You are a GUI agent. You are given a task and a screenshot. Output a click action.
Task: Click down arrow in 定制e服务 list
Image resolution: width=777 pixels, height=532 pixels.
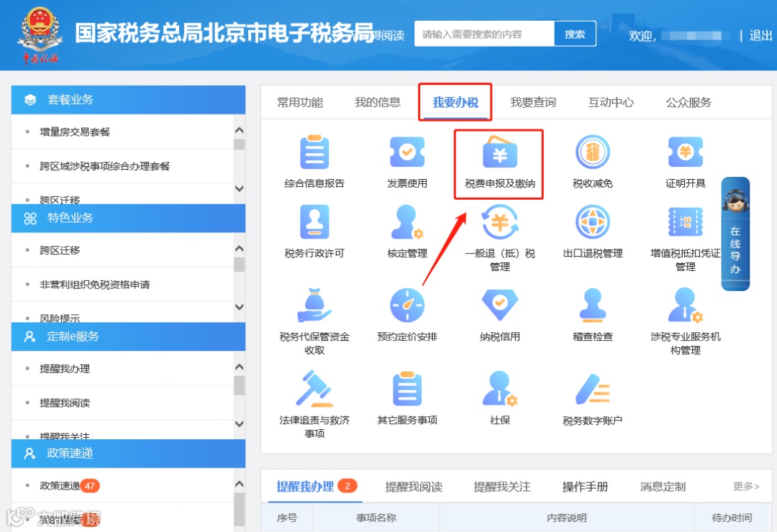240,424
